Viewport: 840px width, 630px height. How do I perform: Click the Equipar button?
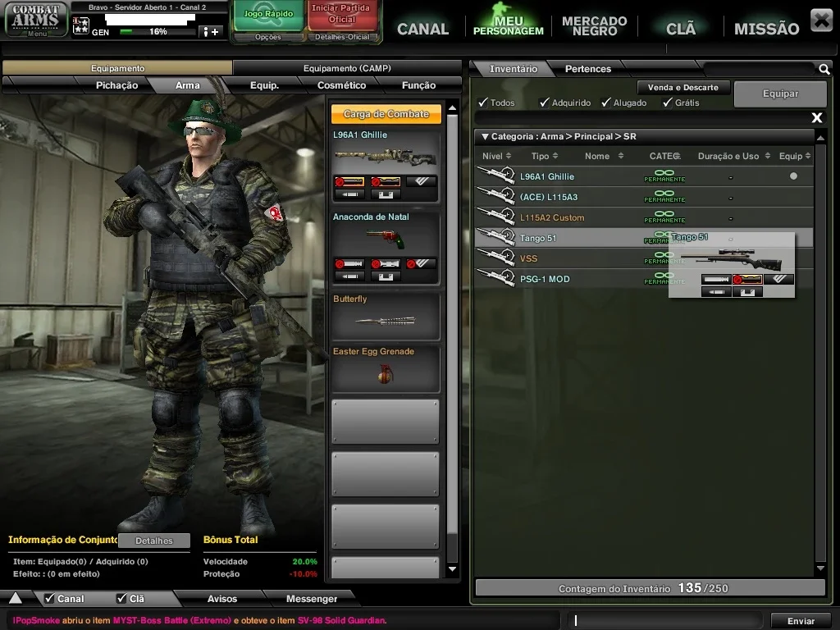780,94
